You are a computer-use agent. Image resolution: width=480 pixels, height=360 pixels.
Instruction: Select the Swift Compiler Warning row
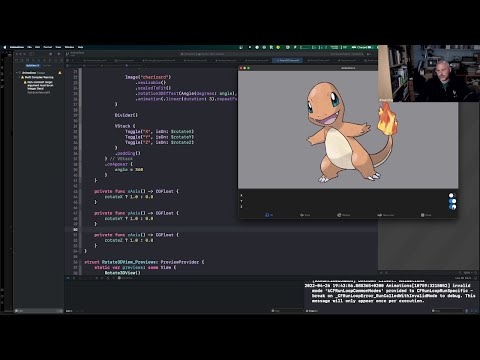coord(39,77)
